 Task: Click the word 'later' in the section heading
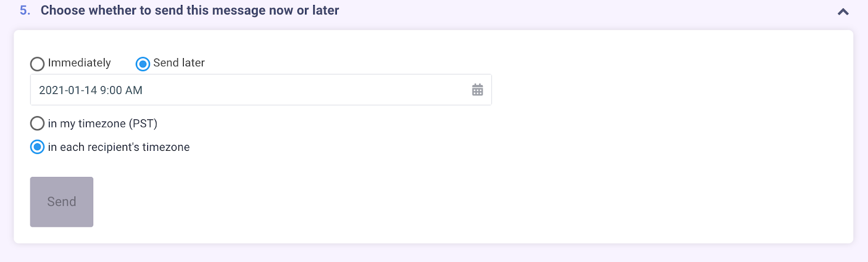[x=325, y=10]
